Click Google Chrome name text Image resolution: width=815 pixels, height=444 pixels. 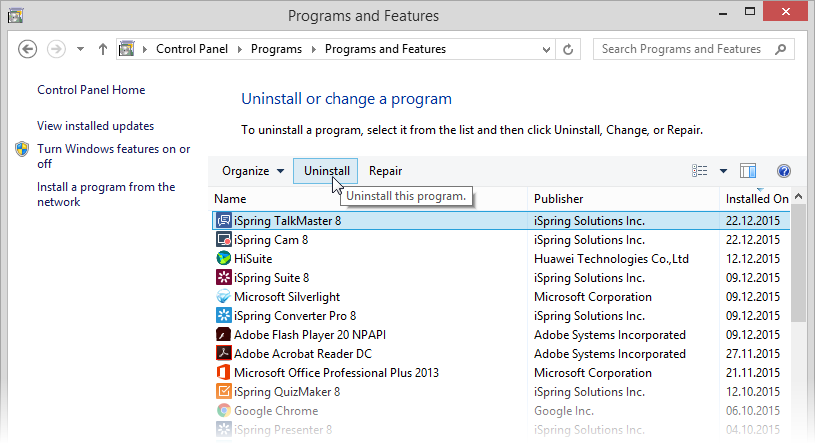click(x=276, y=411)
